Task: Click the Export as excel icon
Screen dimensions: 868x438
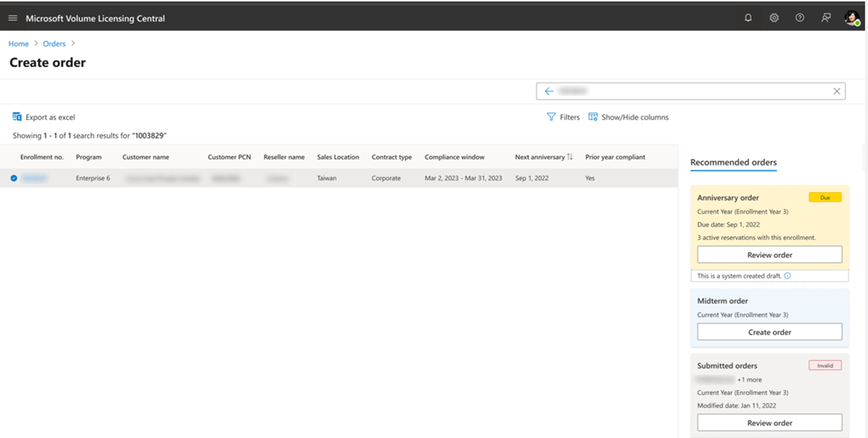Action: (17, 117)
